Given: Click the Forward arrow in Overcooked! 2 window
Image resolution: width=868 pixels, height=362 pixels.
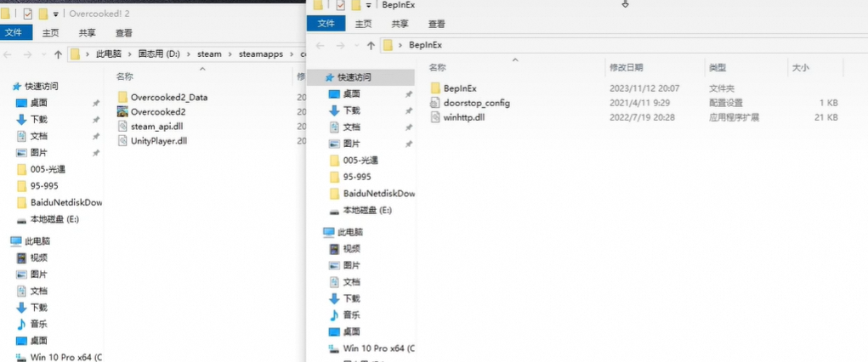Looking at the screenshot, I should pos(27,54).
